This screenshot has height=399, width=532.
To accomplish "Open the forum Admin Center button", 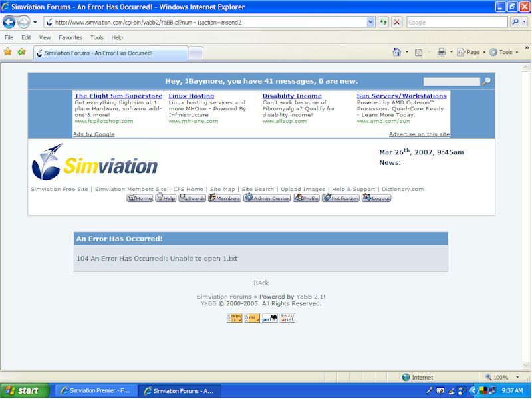I will (x=267, y=198).
